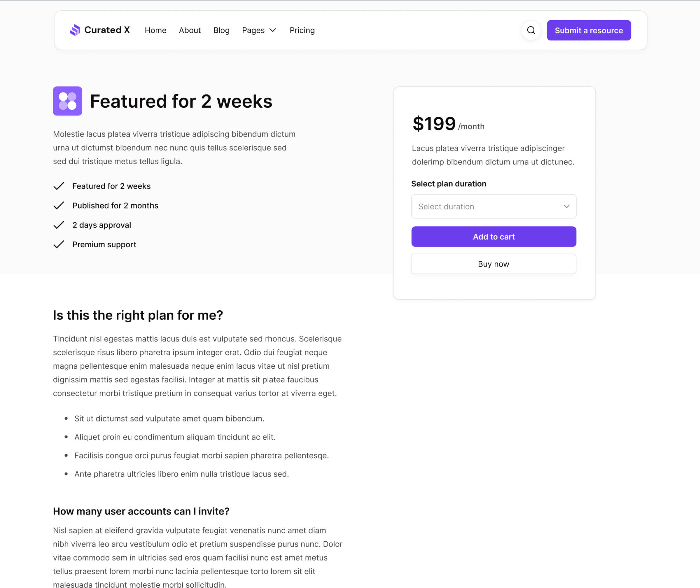Click the checkmark beside "Premium support"
The height and width of the screenshot is (588, 700).
tap(59, 244)
